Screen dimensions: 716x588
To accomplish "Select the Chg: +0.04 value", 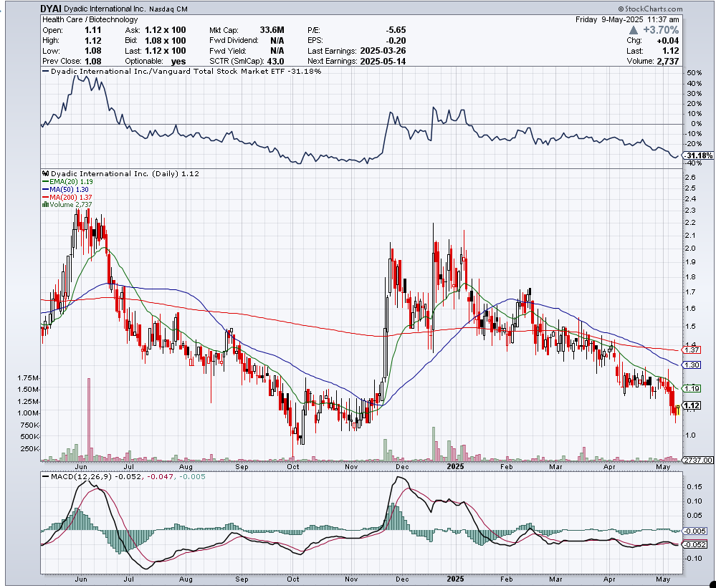I will click(x=652, y=41).
